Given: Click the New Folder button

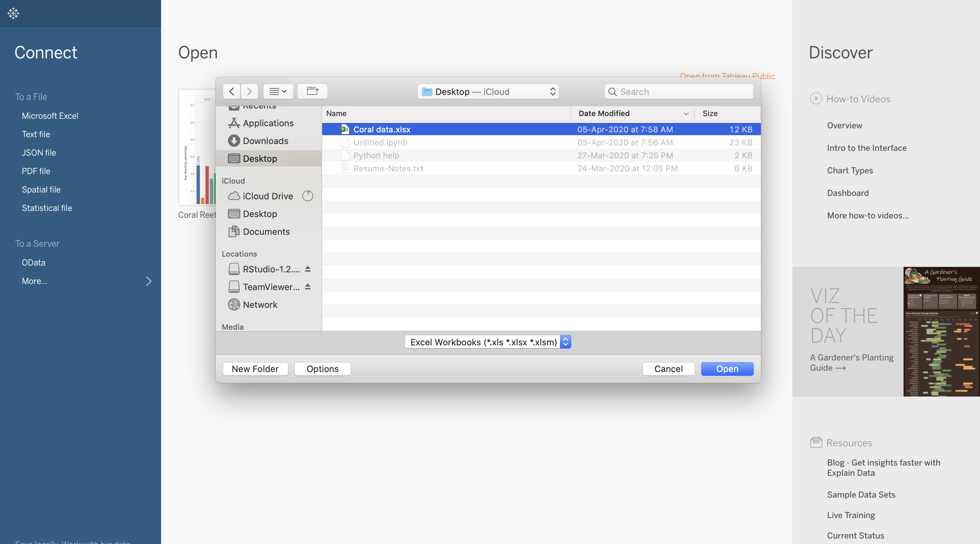Looking at the screenshot, I should coord(255,369).
